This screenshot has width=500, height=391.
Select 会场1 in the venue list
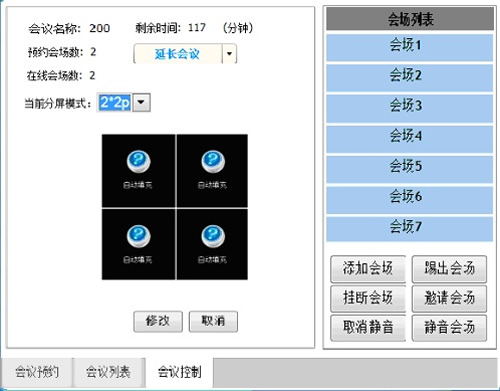click(409, 47)
